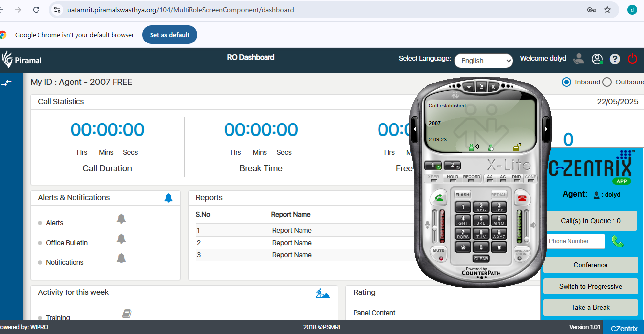Click Chrome address bar URL
This screenshot has width=644, height=334.
[180, 10]
